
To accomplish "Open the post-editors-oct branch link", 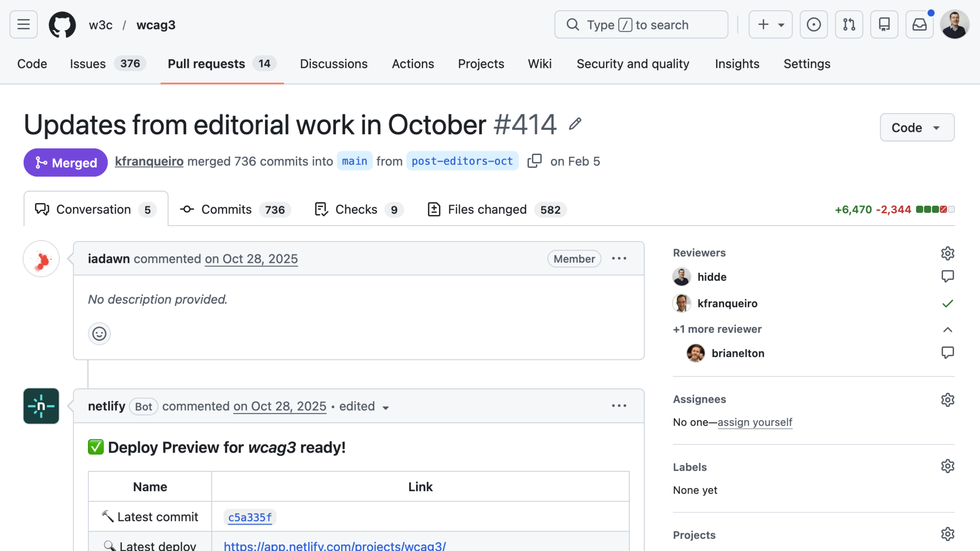I will (462, 161).
